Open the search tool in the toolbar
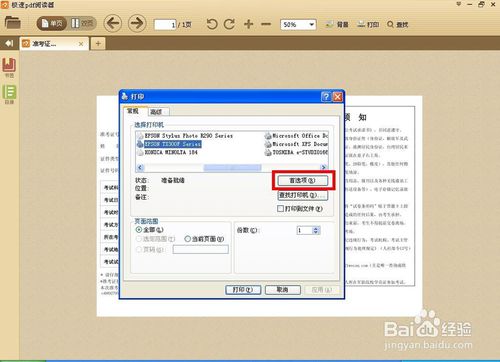The height and width of the screenshot is (362, 500). 398,24
